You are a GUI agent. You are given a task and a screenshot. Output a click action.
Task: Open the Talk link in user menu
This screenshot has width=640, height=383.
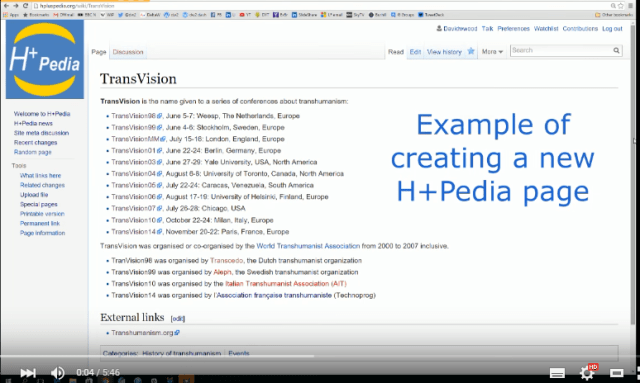tap(487, 29)
